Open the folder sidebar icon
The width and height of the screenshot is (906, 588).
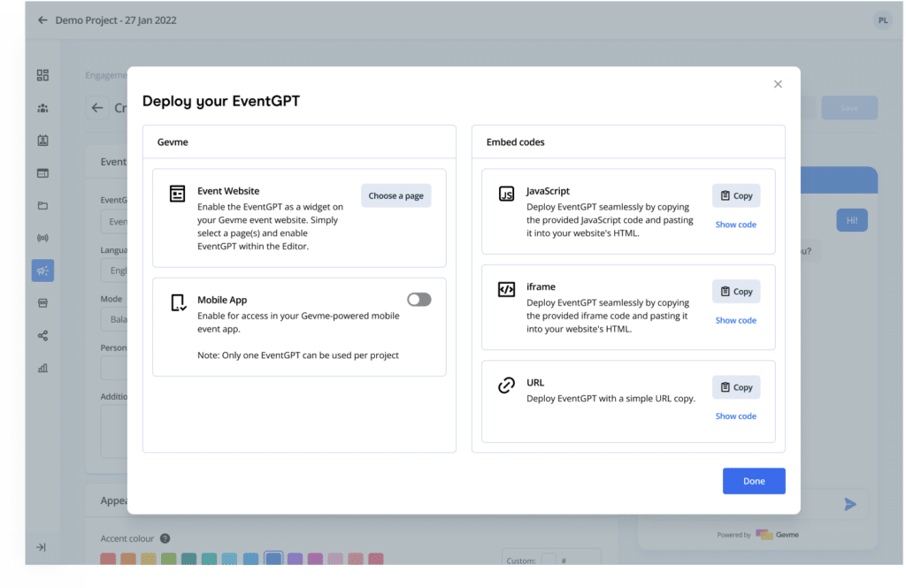pos(42,206)
